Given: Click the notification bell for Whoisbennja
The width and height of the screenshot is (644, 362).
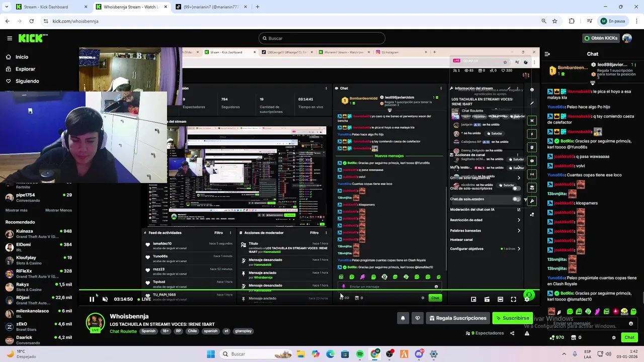Looking at the screenshot, I should pyautogui.click(x=403, y=318).
